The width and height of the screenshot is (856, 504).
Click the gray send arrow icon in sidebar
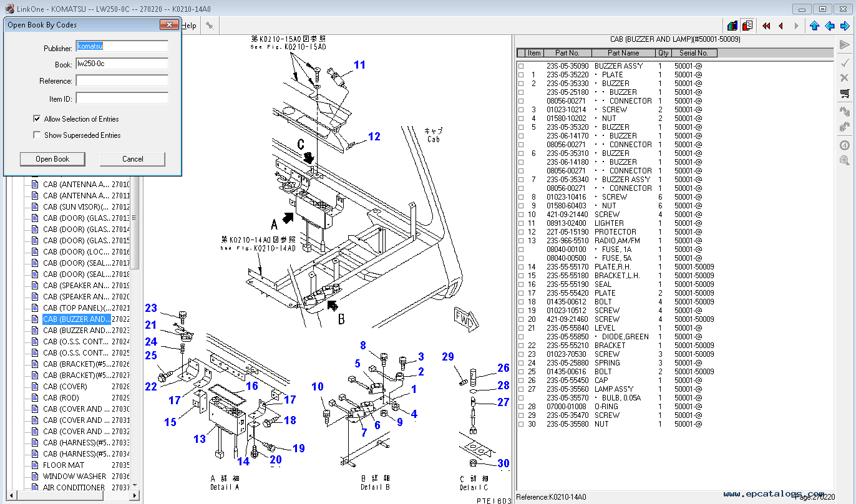(x=844, y=45)
